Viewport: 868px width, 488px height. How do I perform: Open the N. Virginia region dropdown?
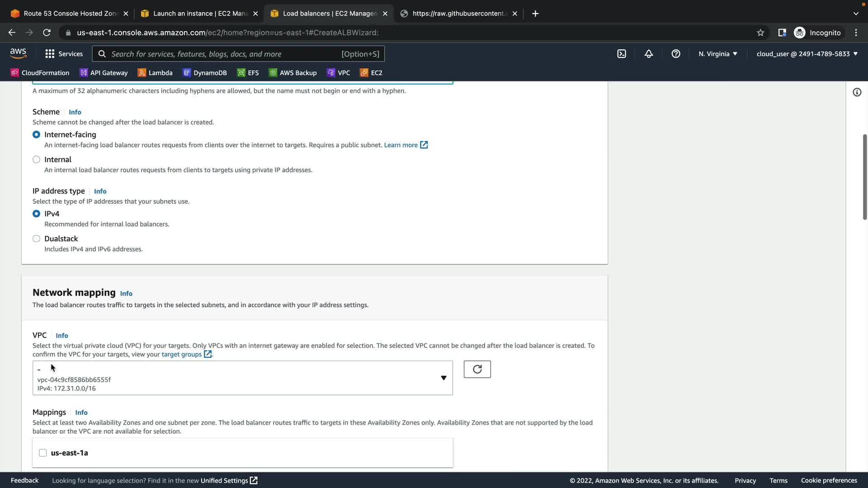tap(717, 54)
